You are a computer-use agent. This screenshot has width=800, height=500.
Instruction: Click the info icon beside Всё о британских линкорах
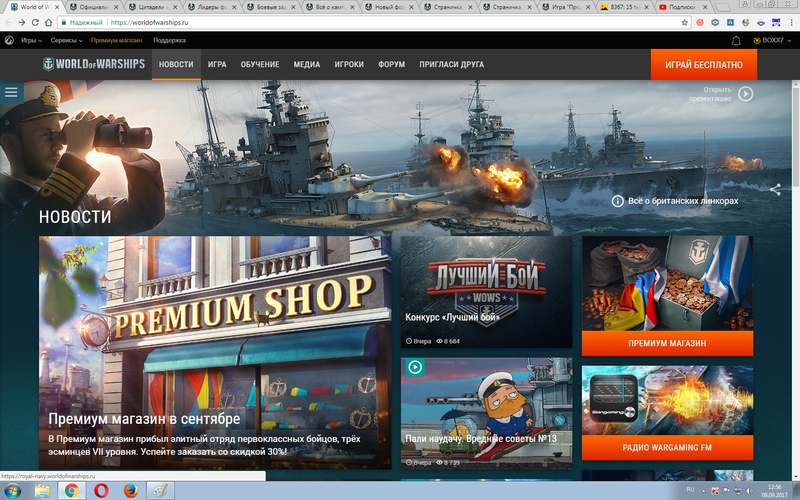pyautogui.click(x=617, y=201)
